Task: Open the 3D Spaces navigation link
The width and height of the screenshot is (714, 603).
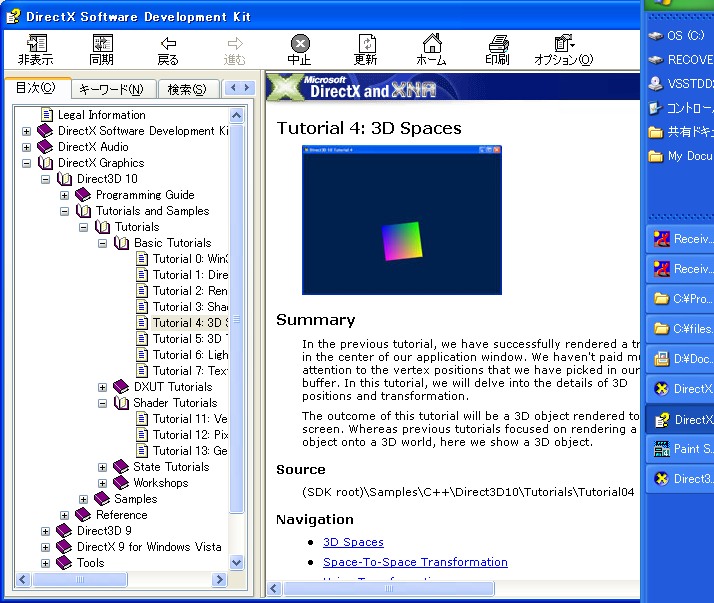Action: tap(353, 542)
